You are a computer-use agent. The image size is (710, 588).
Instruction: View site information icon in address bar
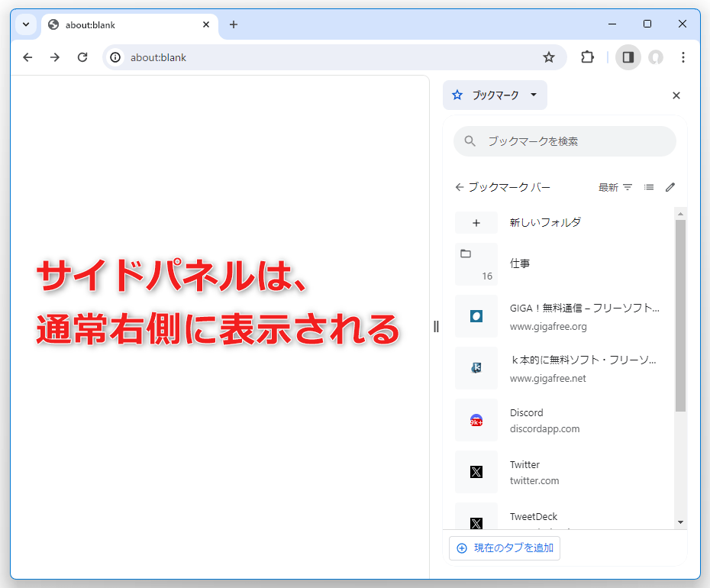[x=115, y=57]
